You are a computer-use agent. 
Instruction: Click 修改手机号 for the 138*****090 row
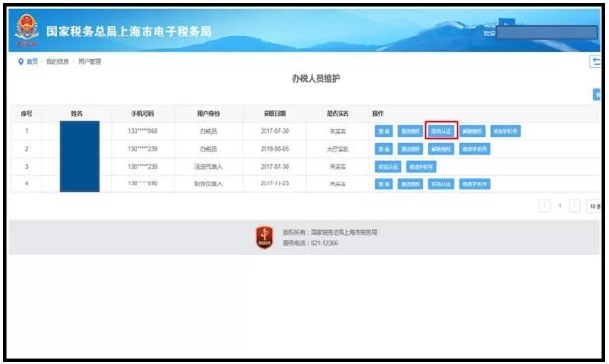tap(474, 183)
